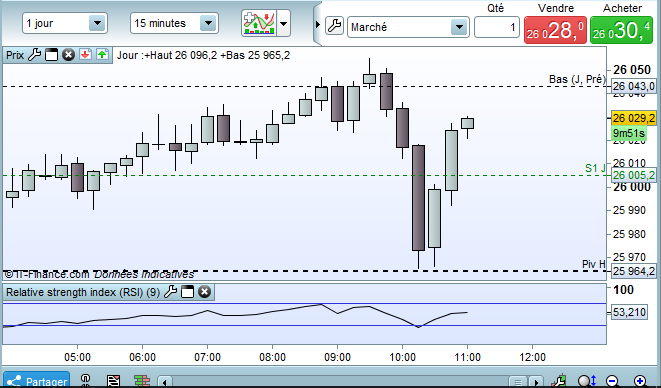Click the yellow 26 029,2 current price label
The height and width of the screenshot is (388, 661).
point(634,118)
